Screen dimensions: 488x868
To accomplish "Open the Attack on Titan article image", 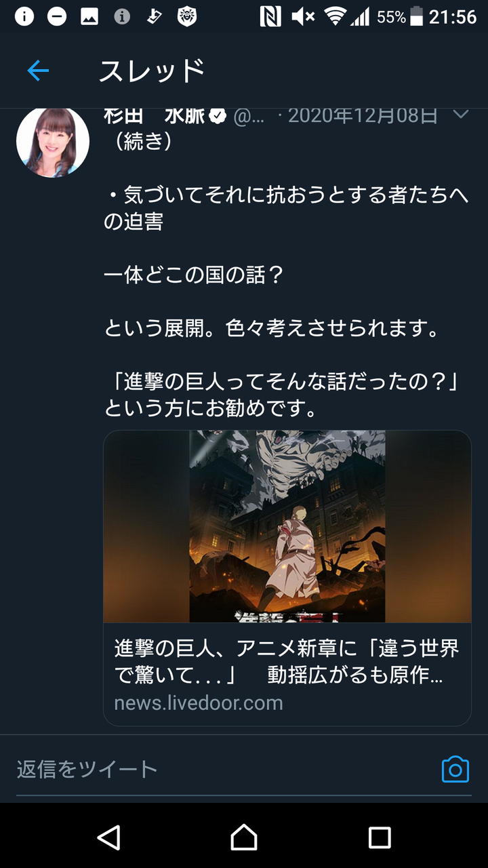I will coord(287,526).
